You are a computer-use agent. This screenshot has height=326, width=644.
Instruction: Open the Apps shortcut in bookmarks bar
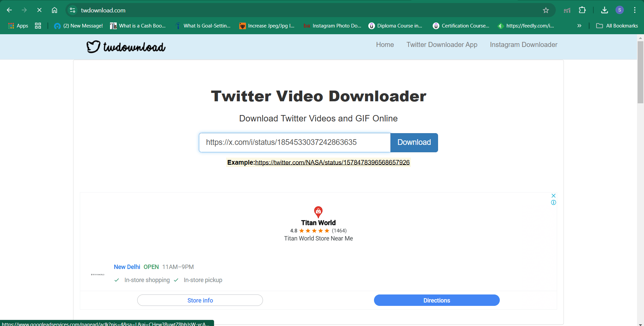click(18, 26)
